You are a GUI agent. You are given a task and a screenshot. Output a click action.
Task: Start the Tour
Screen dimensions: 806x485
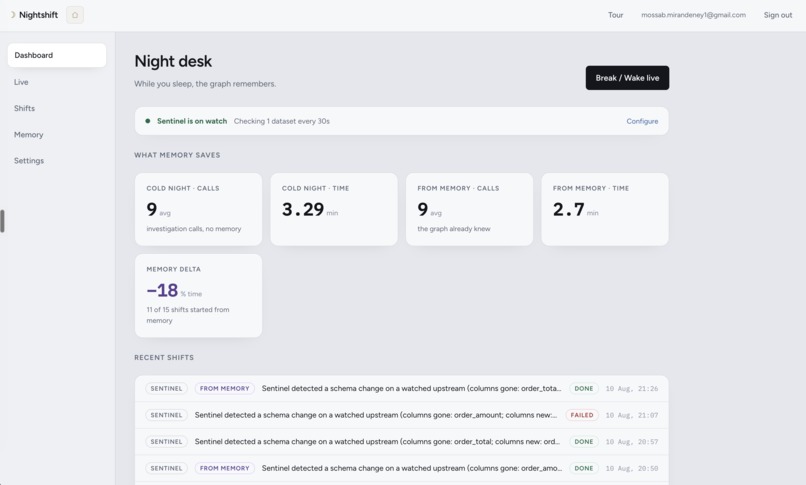[615, 15]
